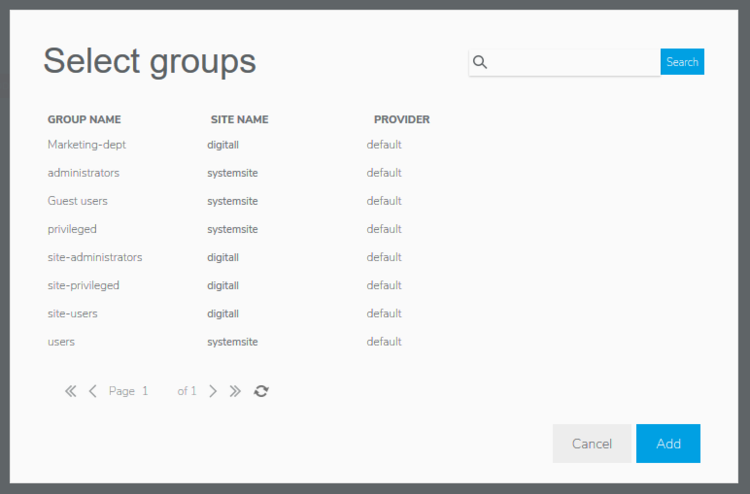Viewport: 750px width, 494px height.
Task: Click the Select groups dialog title
Action: click(x=150, y=62)
